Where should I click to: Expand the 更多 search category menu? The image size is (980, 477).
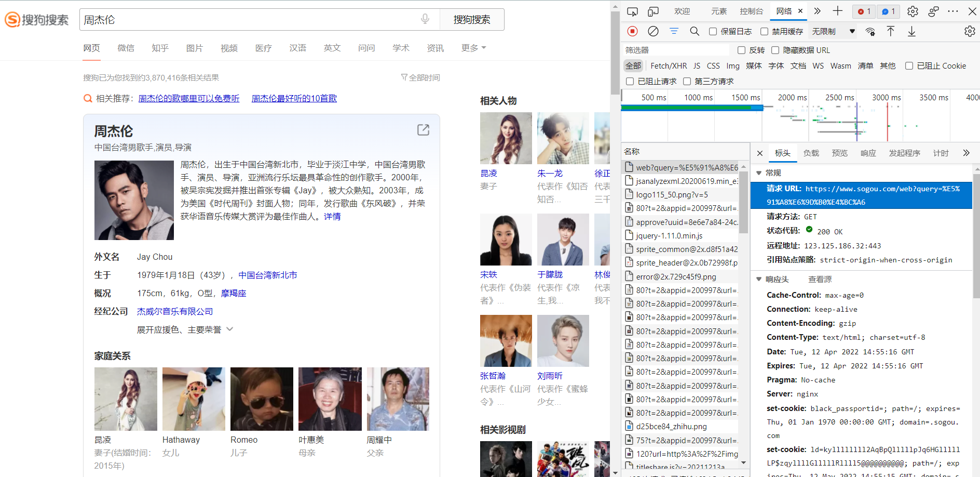(473, 48)
